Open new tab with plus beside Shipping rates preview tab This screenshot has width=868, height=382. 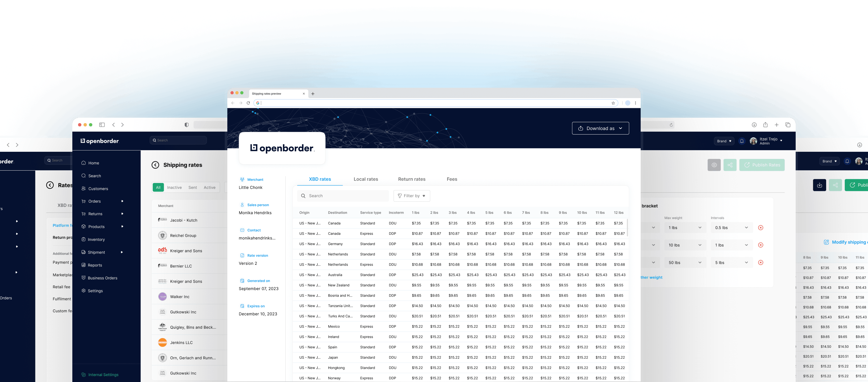click(x=313, y=94)
